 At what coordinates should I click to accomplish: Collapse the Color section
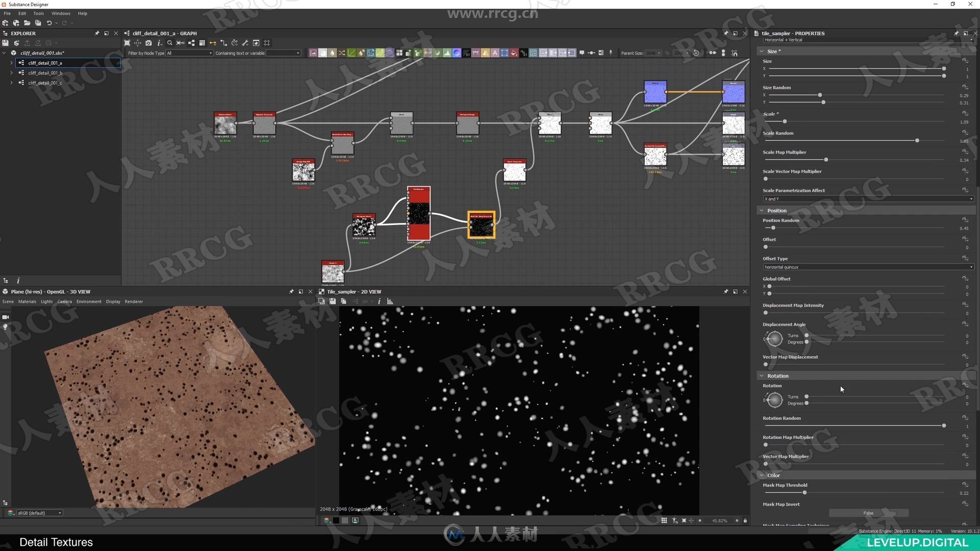coord(762,475)
